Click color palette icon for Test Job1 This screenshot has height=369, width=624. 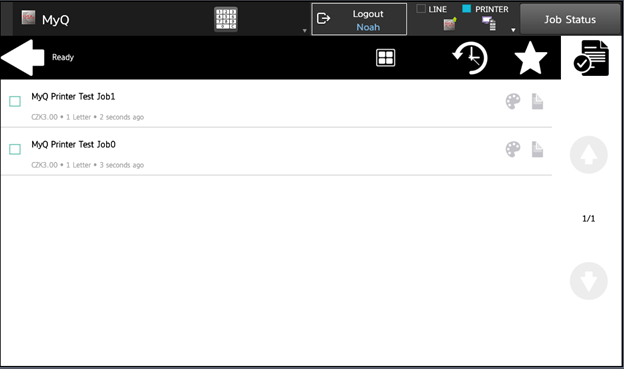[513, 102]
